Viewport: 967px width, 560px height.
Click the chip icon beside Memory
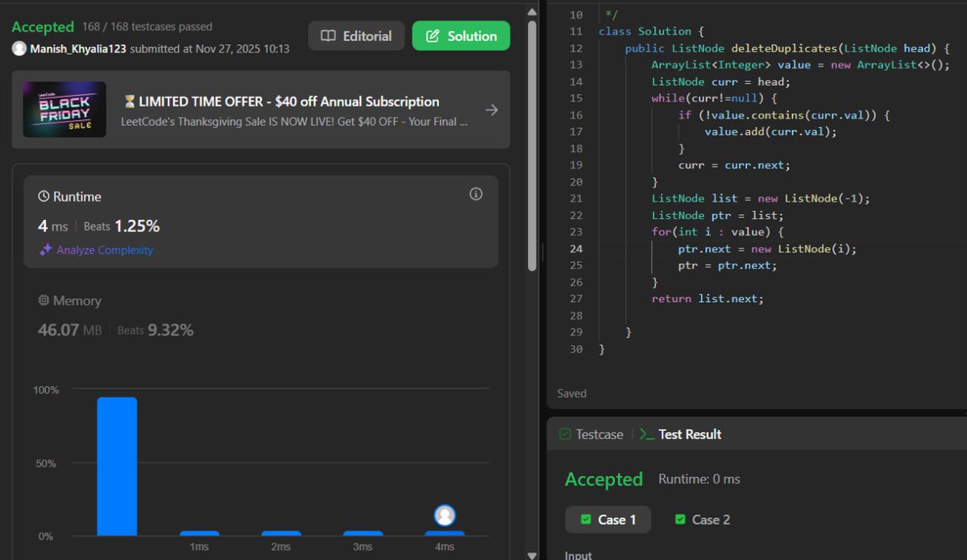coord(44,300)
